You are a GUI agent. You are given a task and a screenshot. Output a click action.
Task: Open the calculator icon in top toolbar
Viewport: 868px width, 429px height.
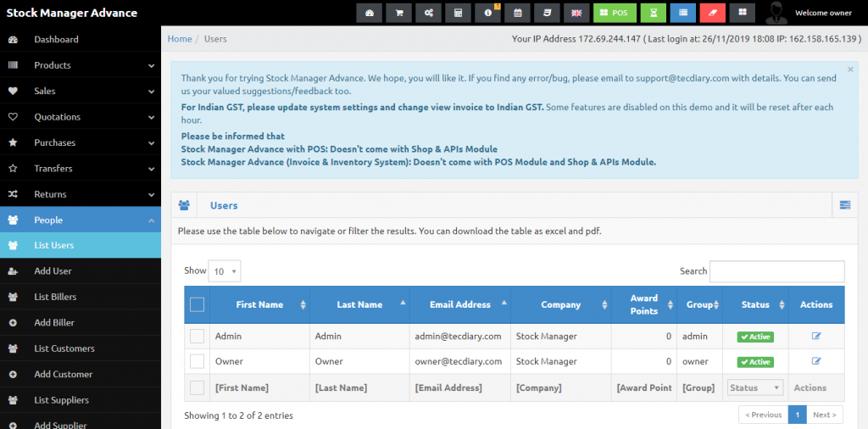pos(458,14)
